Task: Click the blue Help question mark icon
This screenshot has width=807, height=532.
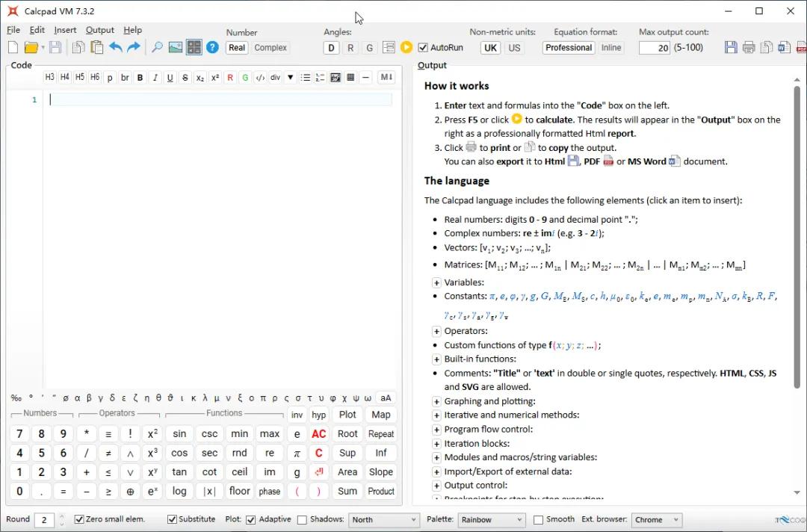Action: 213,47
